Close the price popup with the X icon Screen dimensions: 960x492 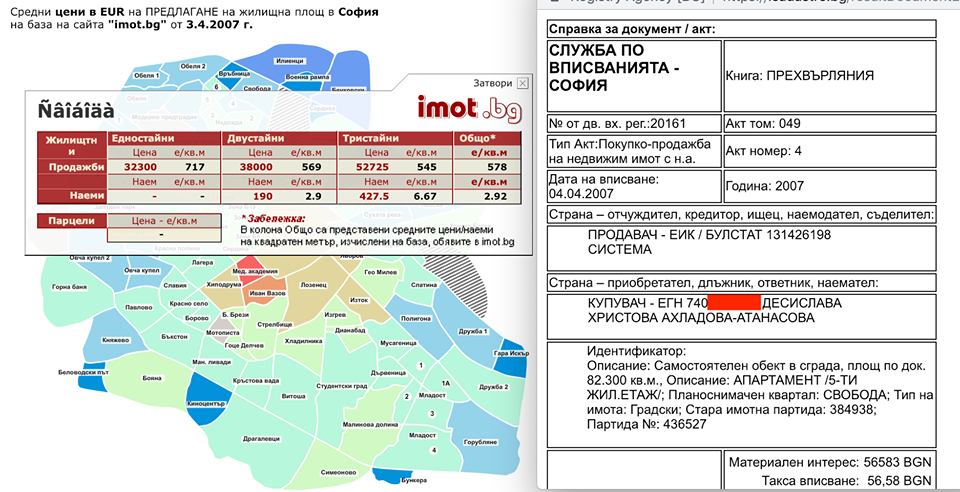(522, 83)
